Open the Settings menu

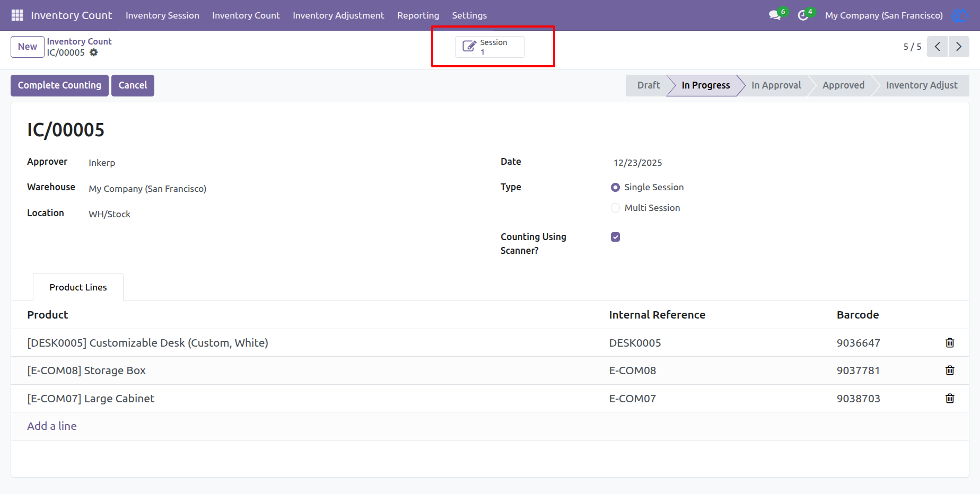point(469,15)
